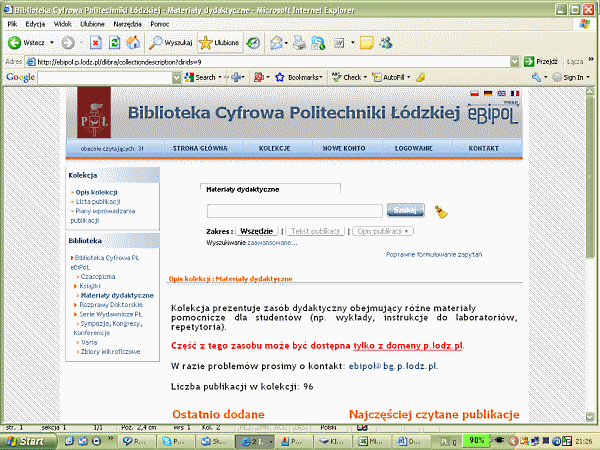Image resolution: width=600 pixels, height=450 pixels.
Task: Switch site language to German flag
Action: pos(488,93)
